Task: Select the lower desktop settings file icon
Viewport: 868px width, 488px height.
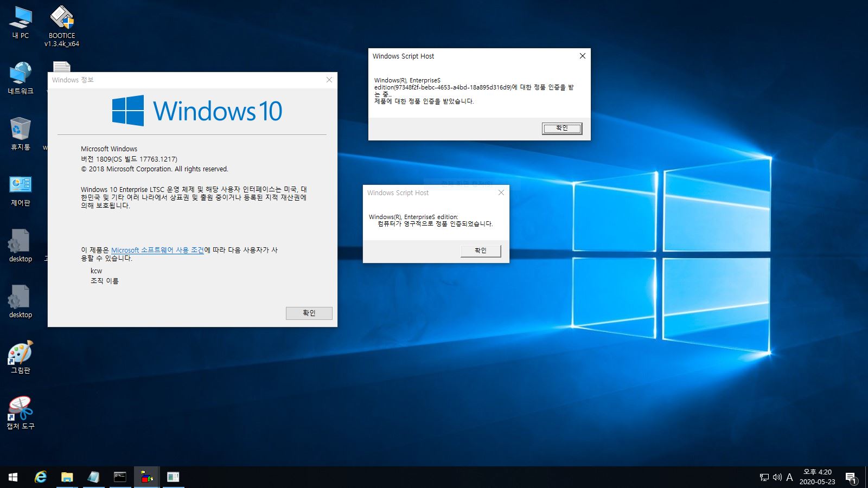Action: point(21,301)
